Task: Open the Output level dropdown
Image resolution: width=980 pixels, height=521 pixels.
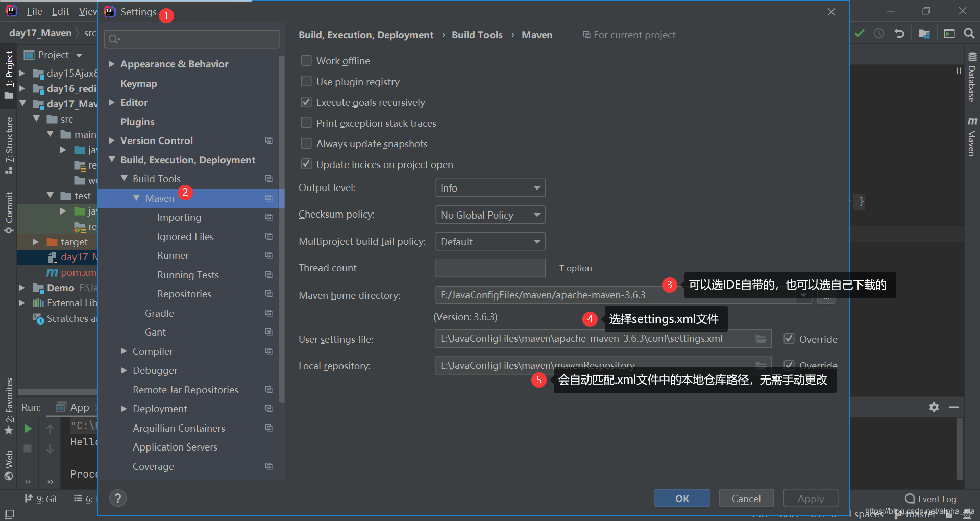Action: 491,187
